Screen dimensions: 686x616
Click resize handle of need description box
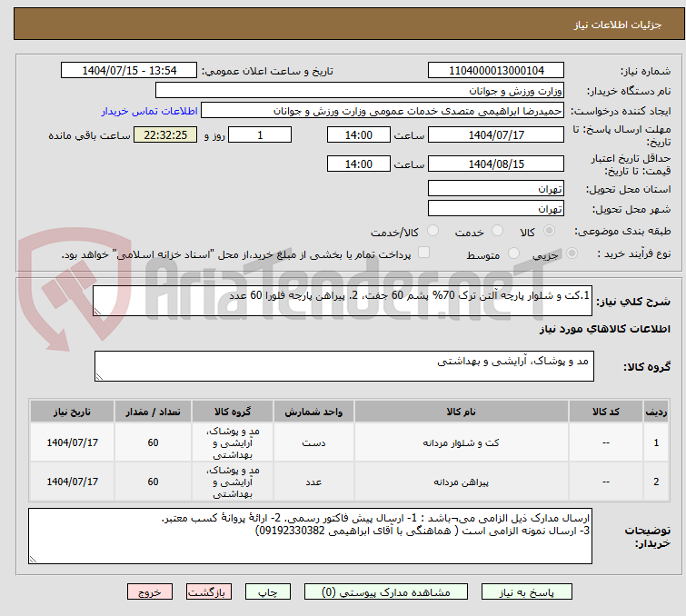click(97, 312)
